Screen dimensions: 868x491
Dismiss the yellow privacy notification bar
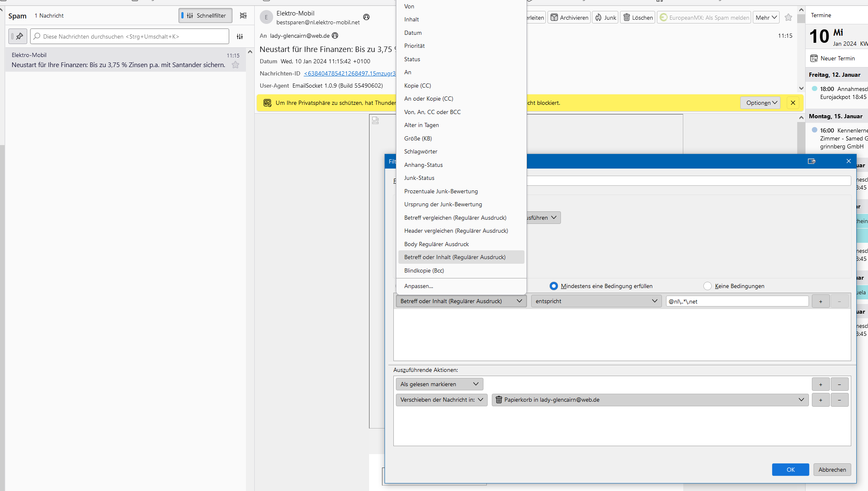pos(793,103)
